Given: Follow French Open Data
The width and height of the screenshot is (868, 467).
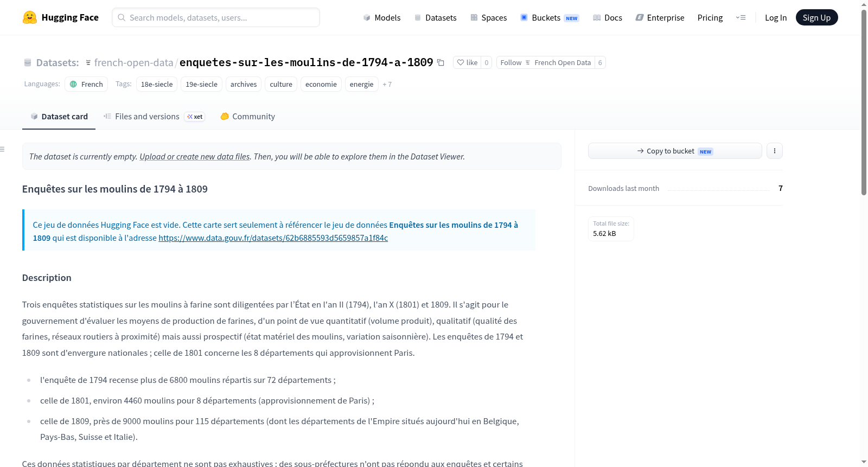Looking at the screenshot, I should (546, 63).
